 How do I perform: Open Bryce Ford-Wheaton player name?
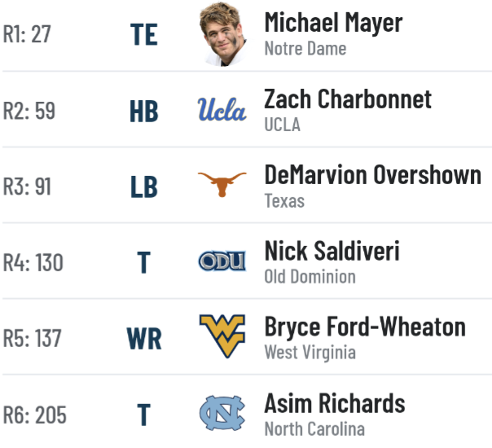pos(365,327)
